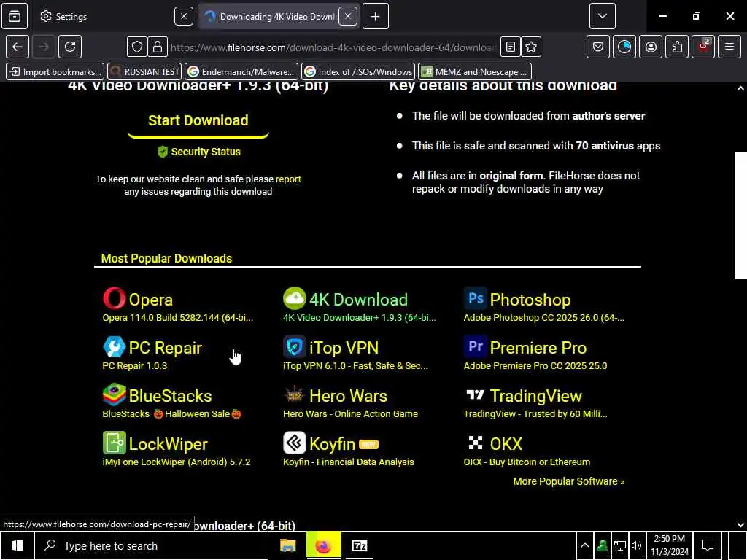
Task: Close the Downloading 4K Video tab
Action: click(348, 16)
